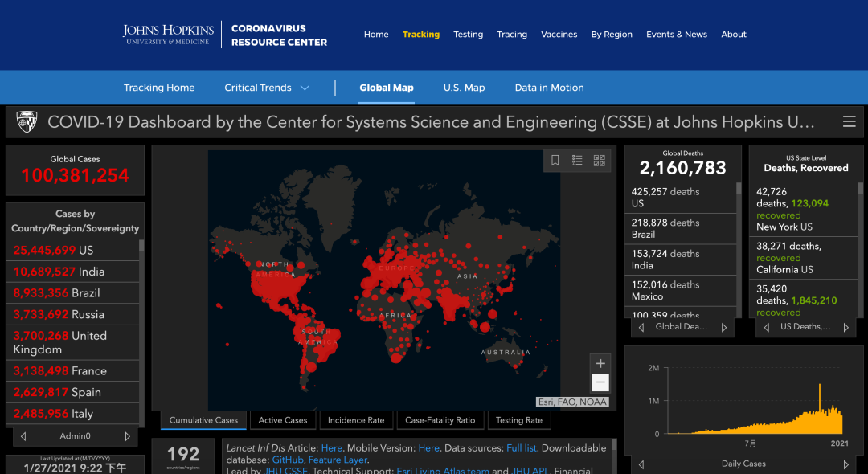
Task: Click the JHU shield icon in dashboard header
Action: point(27,121)
